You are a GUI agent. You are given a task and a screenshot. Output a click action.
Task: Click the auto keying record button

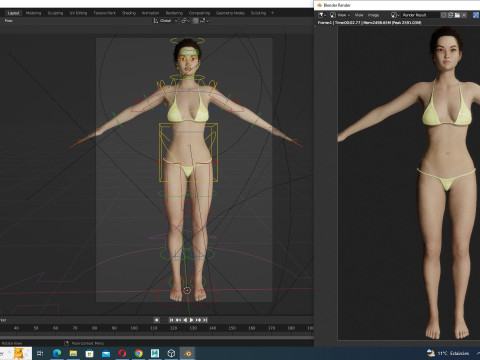[x=156, y=320]
